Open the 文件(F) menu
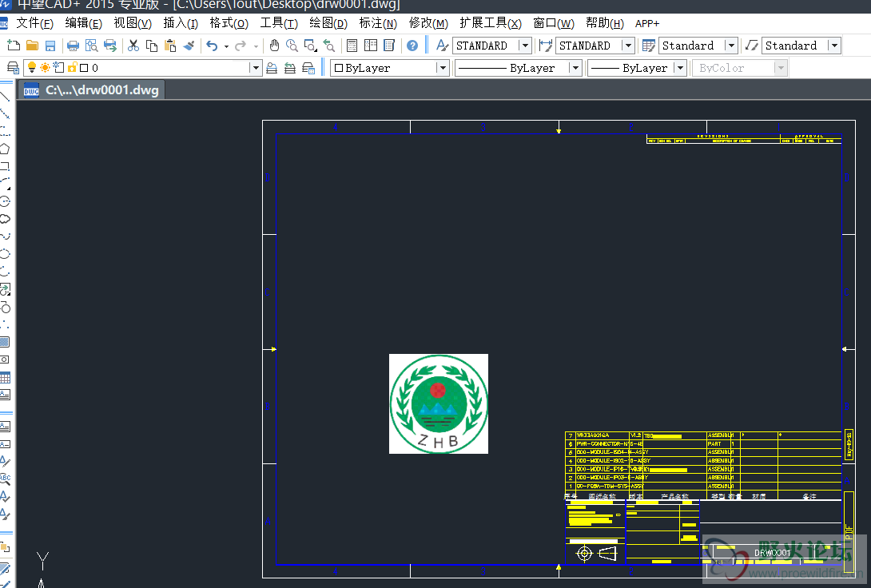The image size is (871, 588). [34, 23]
